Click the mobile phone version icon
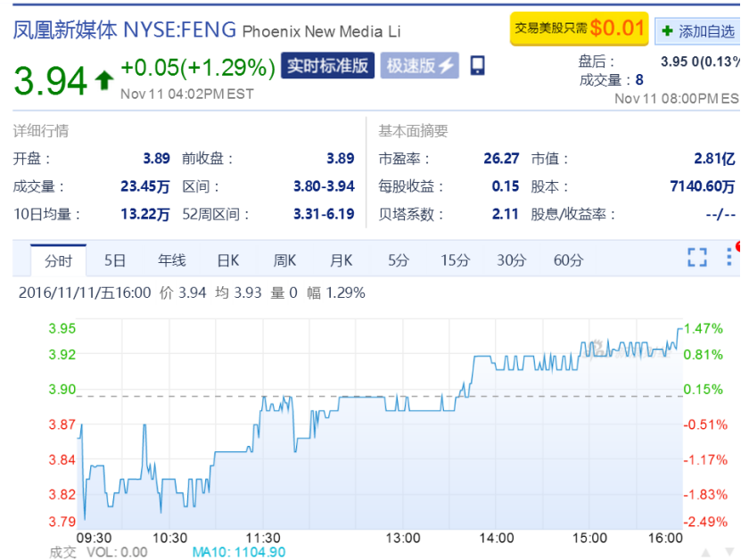Image resolution: width=741 pixels, height=560 pixels. coord(477,65)
